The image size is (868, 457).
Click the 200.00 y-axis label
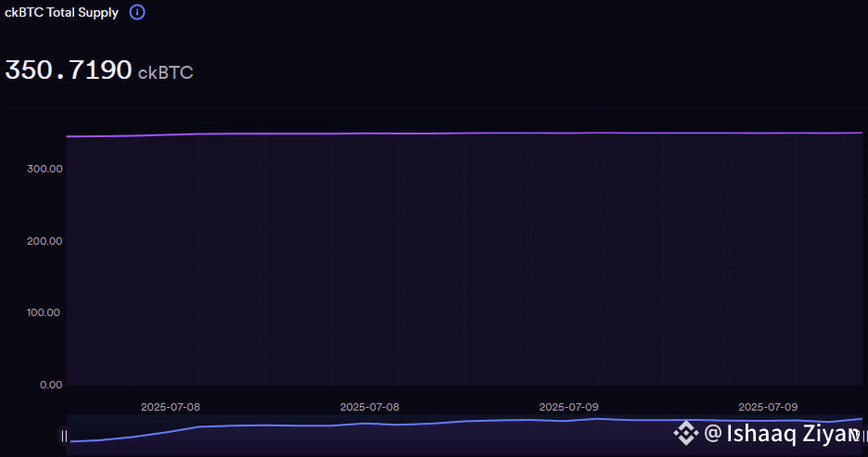[45, 241]
